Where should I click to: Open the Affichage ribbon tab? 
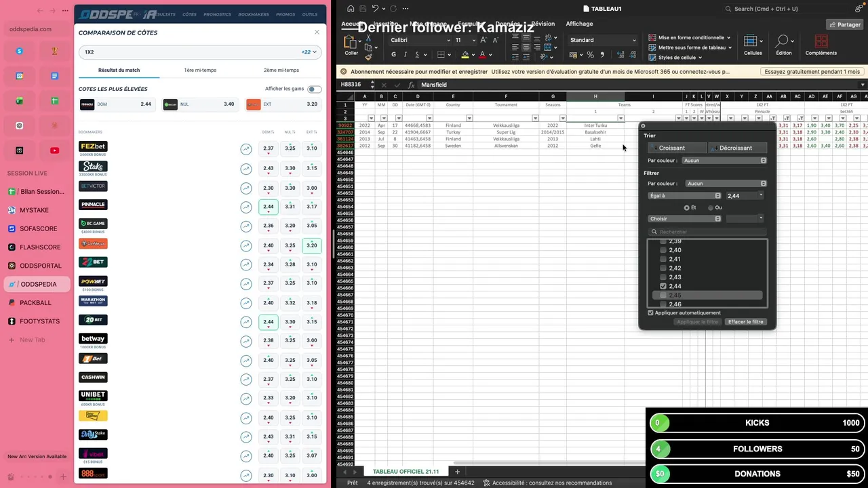click(579, 24)
